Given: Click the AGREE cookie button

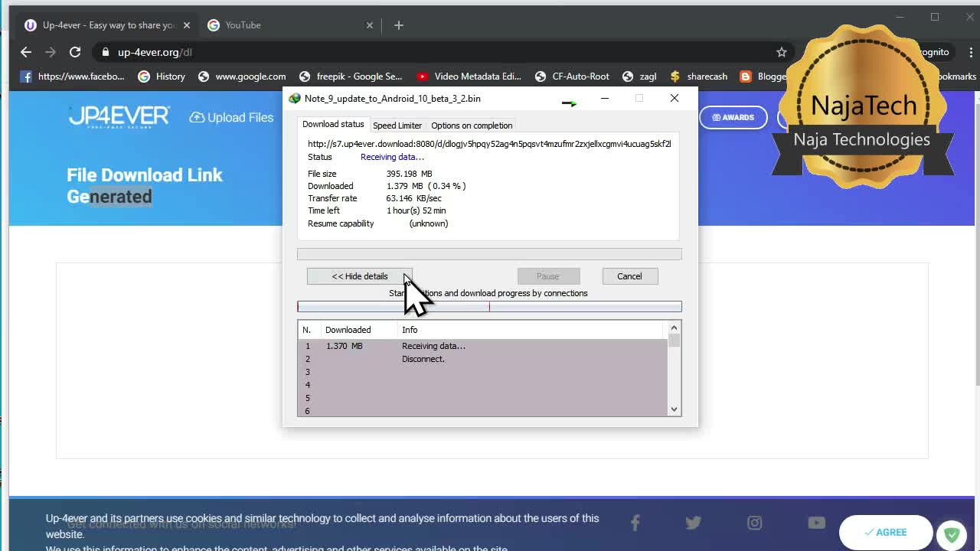Looking at the screenshot, I should tap(886, 532).
